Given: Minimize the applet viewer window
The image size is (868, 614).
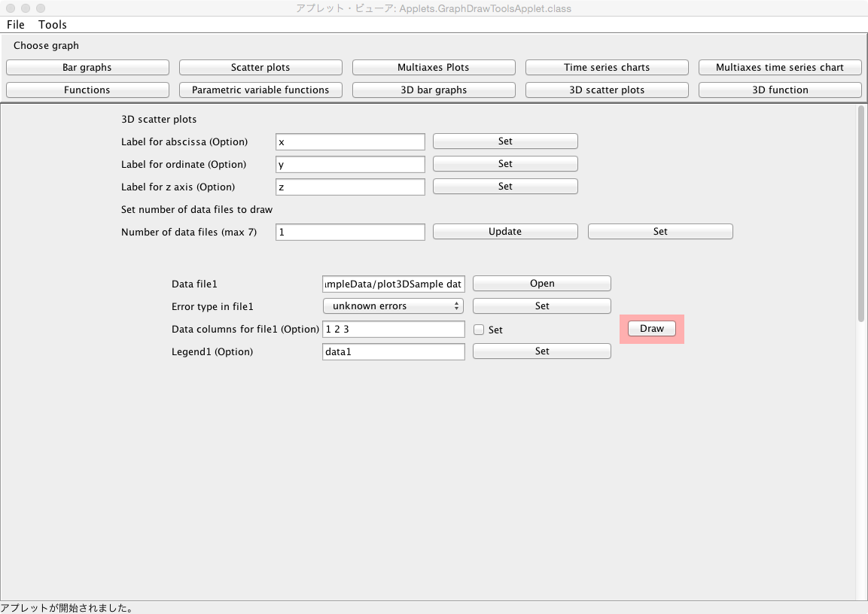Looking at the screenshot, I should click(x=26, y=8).
